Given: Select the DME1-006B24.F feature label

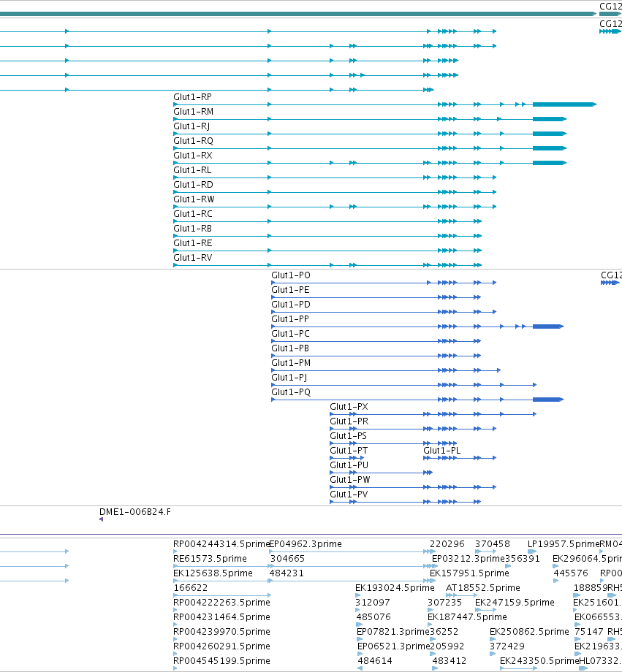Looking at the screenshot, I should click(x=134, y=512).
